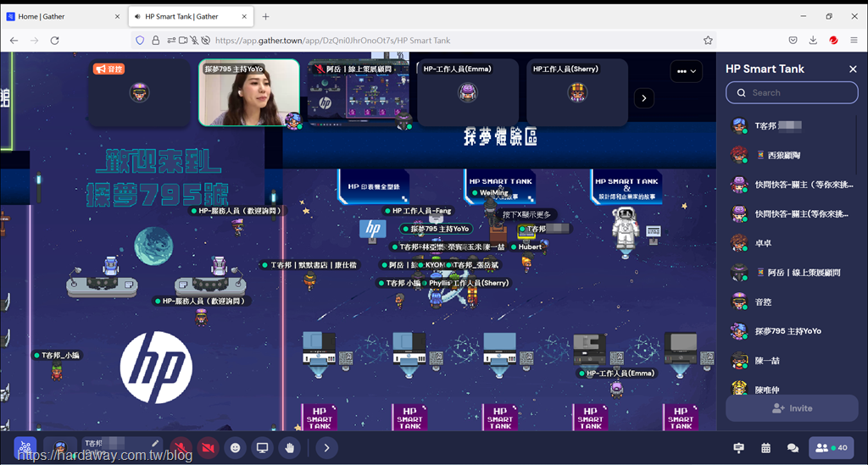Open 阿岳 shared screen tile
The width and height of the screenshot is (868, 465).
[x=359, y=93]
